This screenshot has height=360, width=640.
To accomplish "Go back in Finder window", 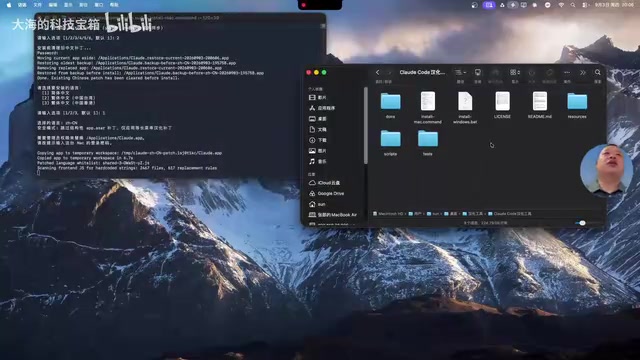I will [x=378, y=72].
